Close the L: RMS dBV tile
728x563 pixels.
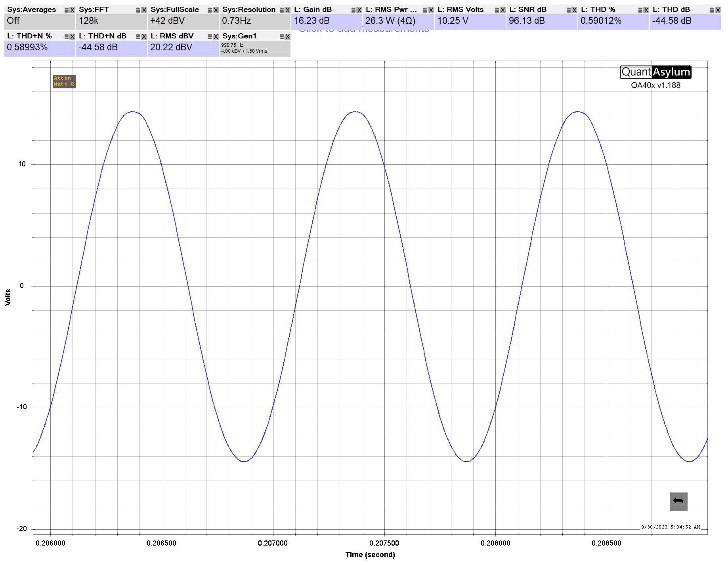[216, 36]
